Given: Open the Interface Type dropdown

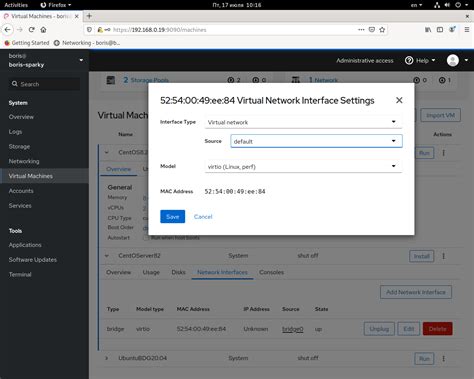Looking at the screenshot, I should click(303, 122).
